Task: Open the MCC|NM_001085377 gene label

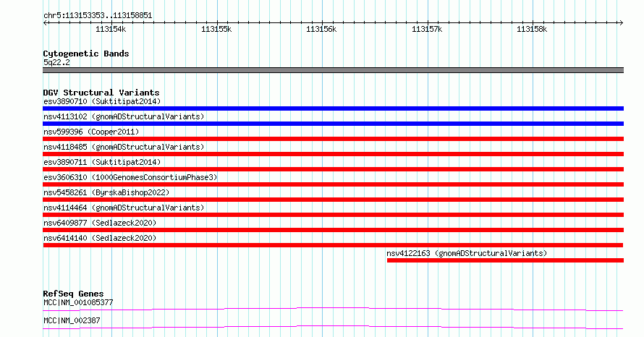Action: [78, 302]
